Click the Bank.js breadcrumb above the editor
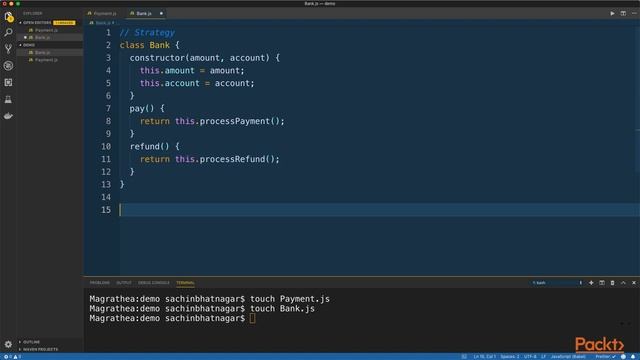The image size is (640, 360). (102, 23)
